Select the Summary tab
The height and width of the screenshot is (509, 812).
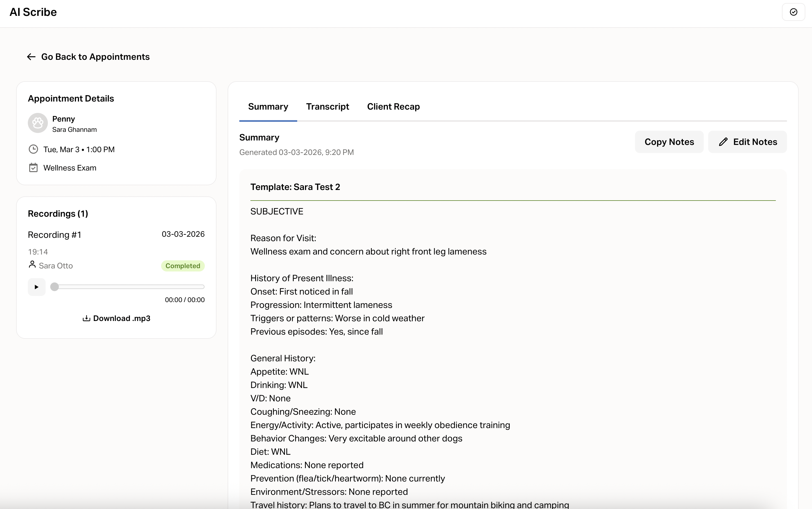[x=268, y=107]
